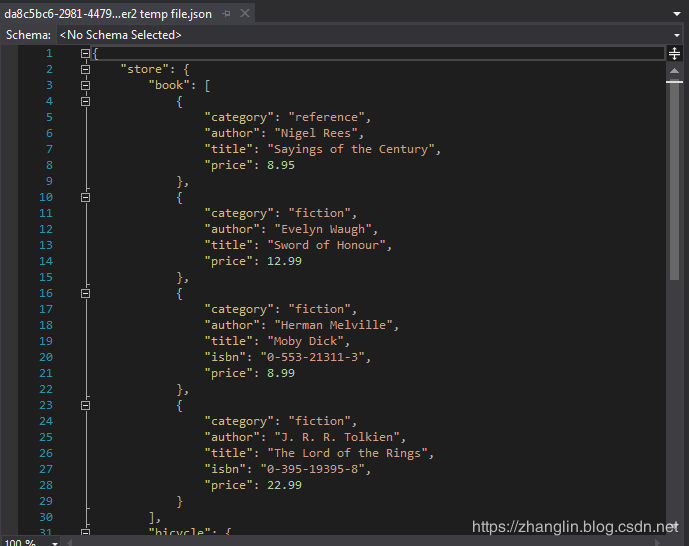
Task: Click the Schema: label
Action: (28, 35)
